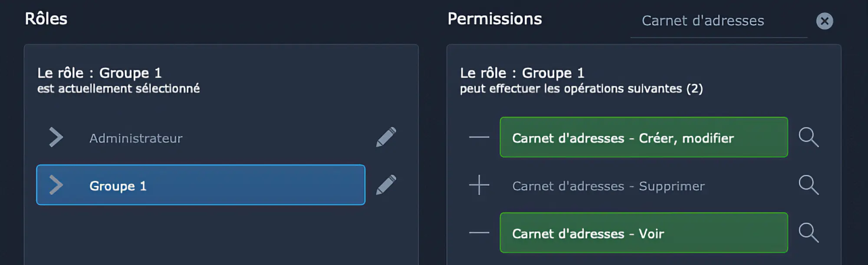Expand the Groupe 1 role chevron
Screen dimensions: 868x265
click(56, 185)
